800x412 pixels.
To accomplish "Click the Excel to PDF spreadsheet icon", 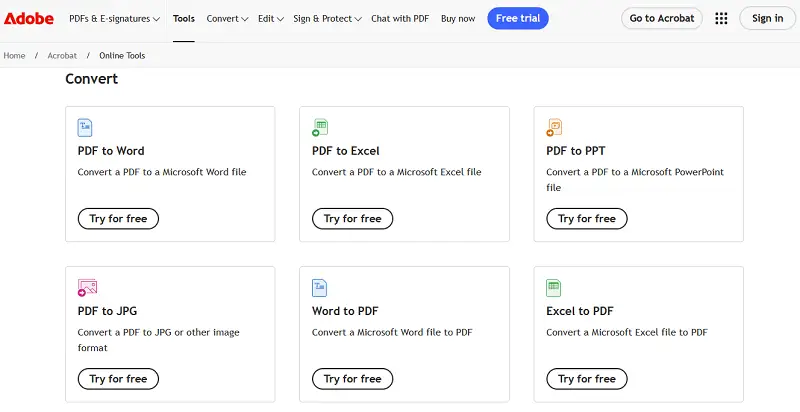I will (554, 288).
